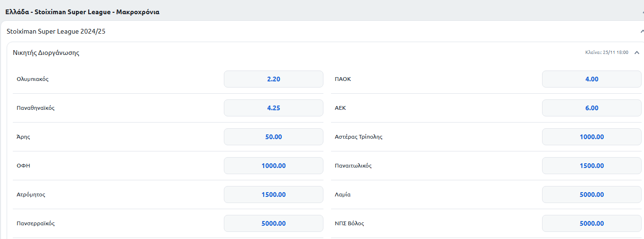644x239 pixels.
Task: Click the ΑΕΚ team name
Action: click(x=340, y=108)
